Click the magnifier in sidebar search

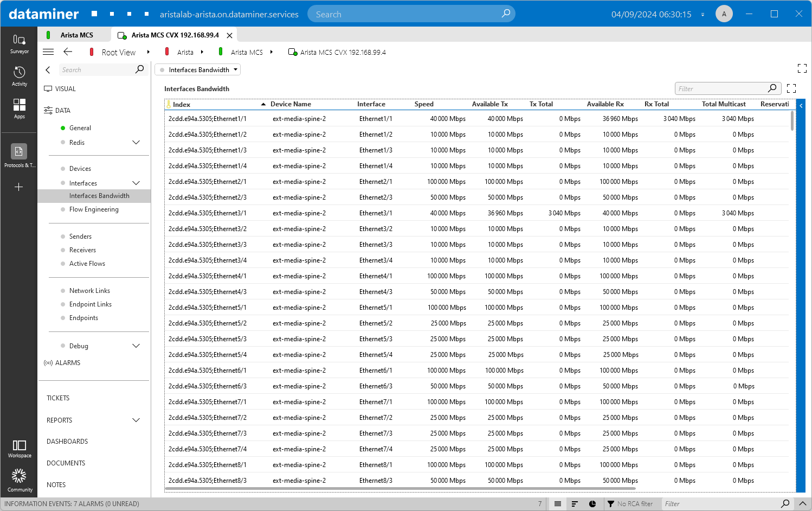139,69
